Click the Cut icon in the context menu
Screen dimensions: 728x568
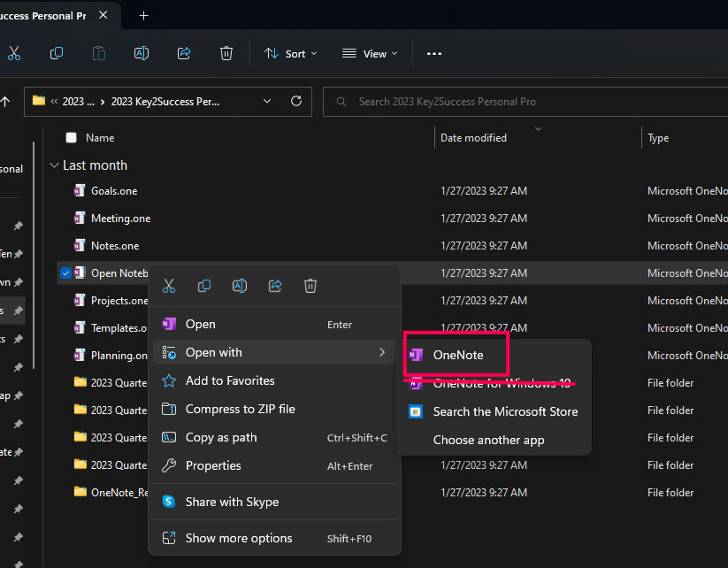pyautogui.click(x=169, y=286)
